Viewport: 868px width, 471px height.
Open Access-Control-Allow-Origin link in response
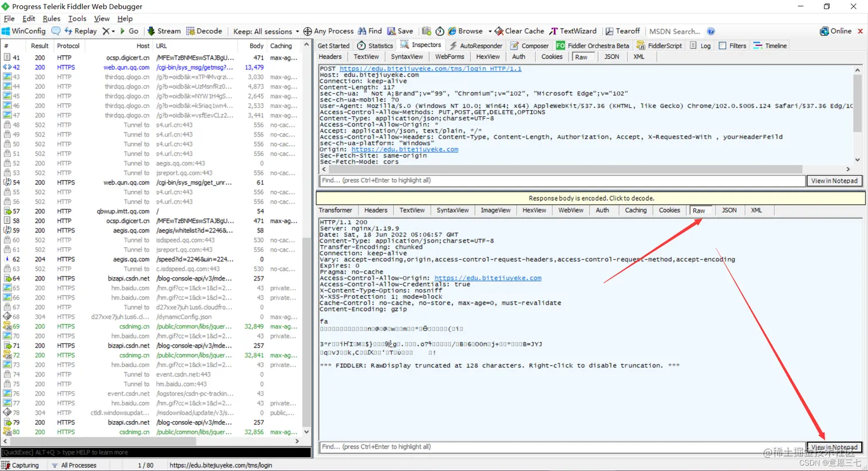(x=487, y=278)
